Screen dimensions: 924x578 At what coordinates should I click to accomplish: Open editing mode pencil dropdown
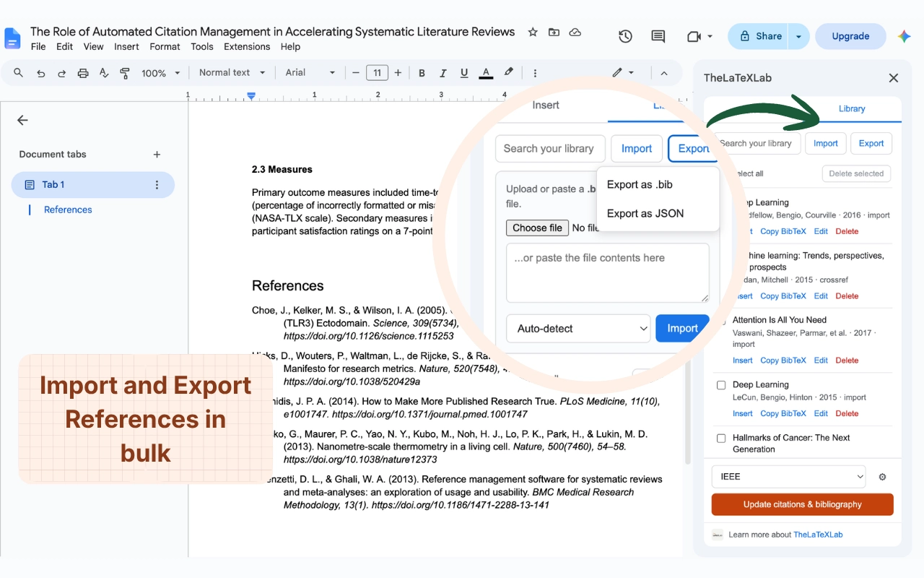[622, 73]
